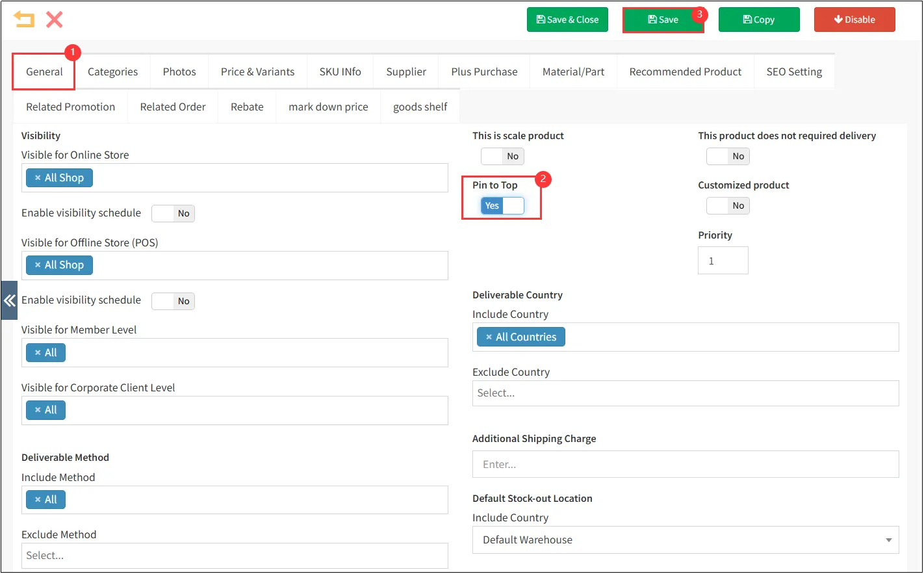Click the Priority number field

point(723,261)
